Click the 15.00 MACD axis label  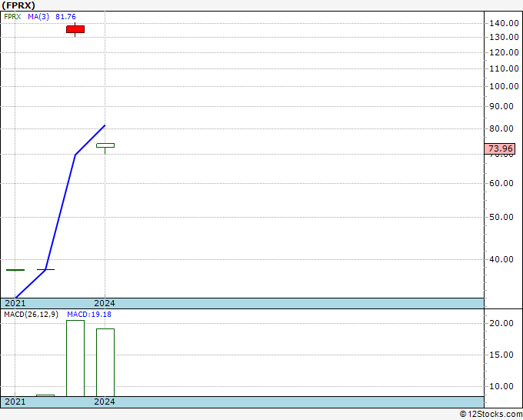point(501,355)
